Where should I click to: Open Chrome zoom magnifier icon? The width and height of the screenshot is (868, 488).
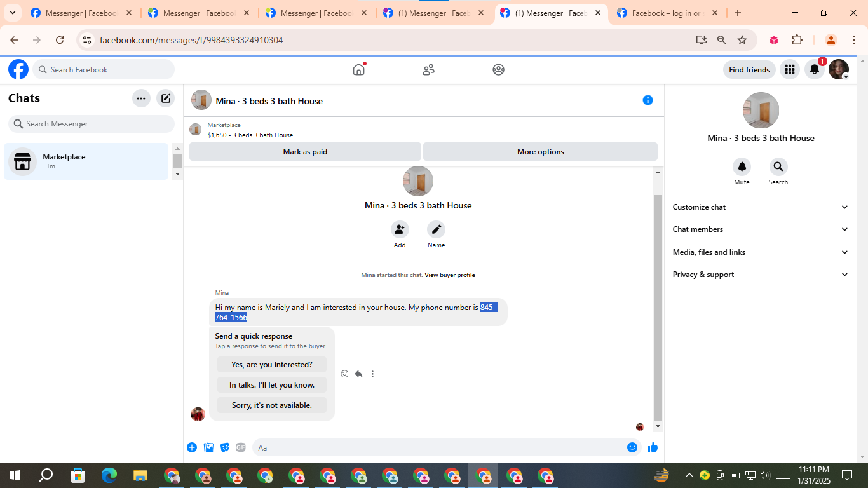pyautogui.click(x=722, y=40)
